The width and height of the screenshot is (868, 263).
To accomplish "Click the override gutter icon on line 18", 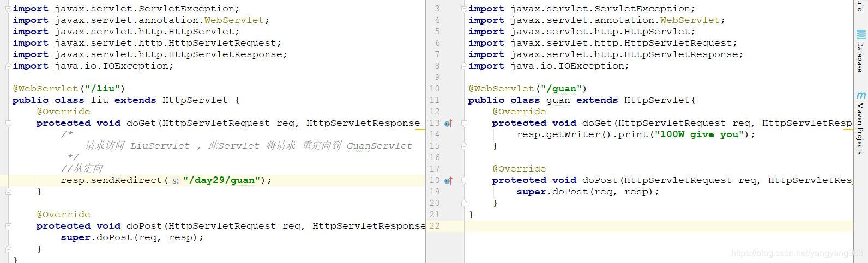I will (448, 181).
